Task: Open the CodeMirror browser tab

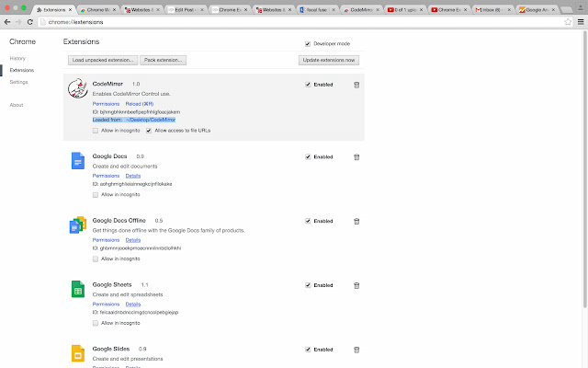Action: (361, 10)
